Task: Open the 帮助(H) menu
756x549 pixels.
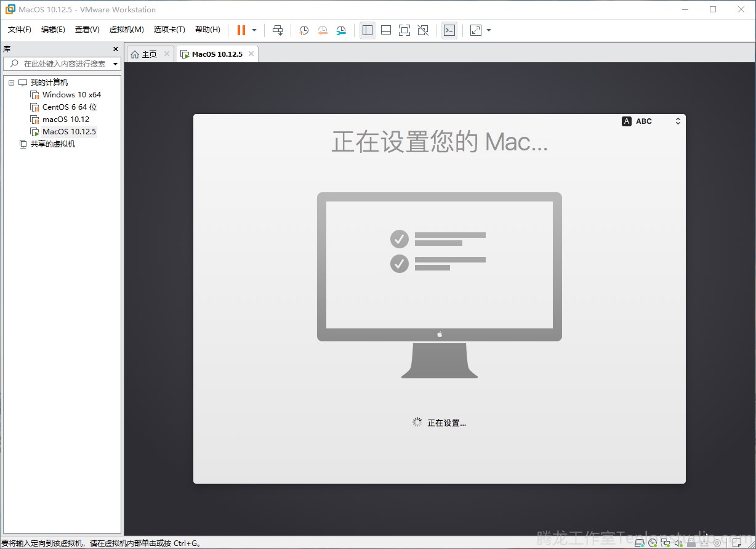Action: click(x=207, y=30)
